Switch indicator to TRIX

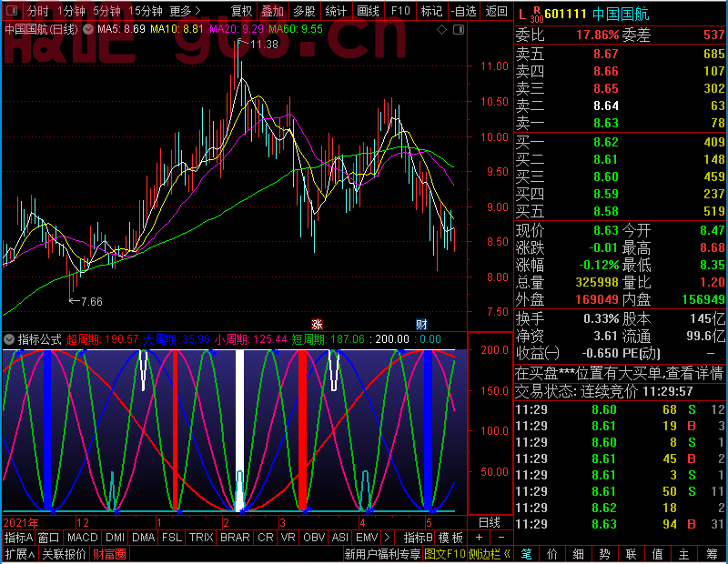tap(201, 538)
